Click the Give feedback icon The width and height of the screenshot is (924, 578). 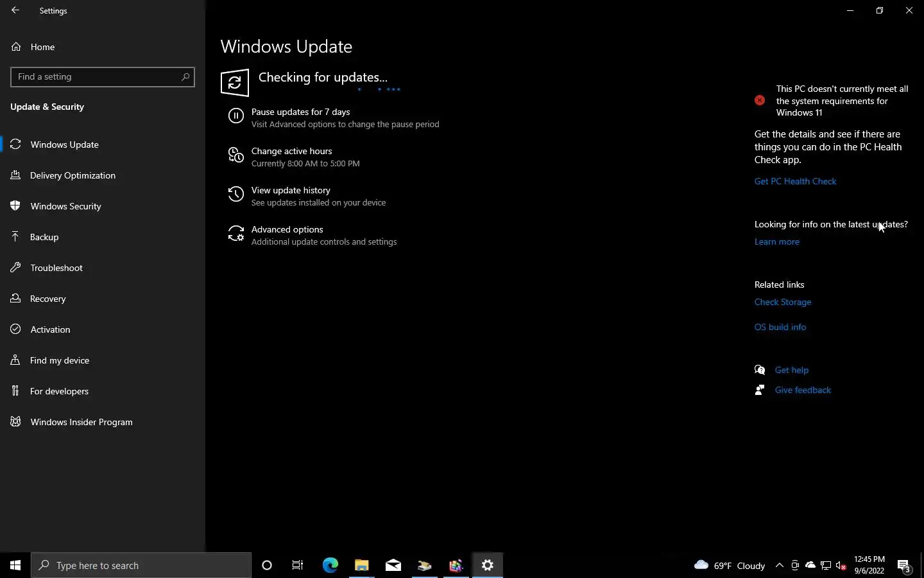pyautogui.click(x=760, y=390)
